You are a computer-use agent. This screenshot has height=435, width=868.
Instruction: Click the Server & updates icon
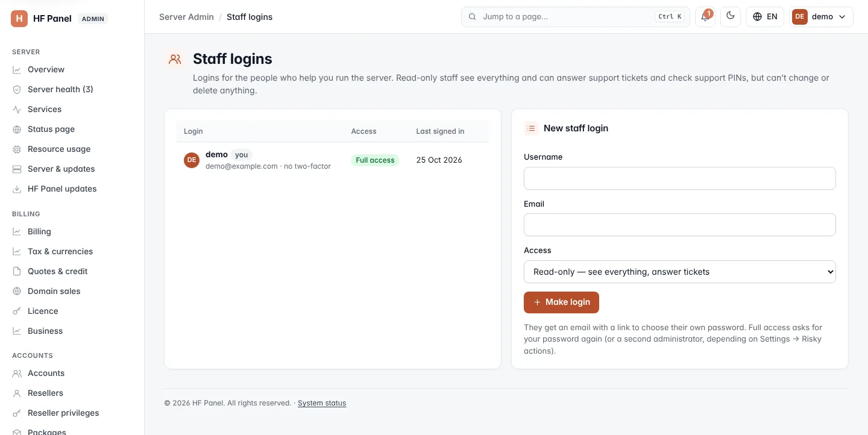[17, 169]
